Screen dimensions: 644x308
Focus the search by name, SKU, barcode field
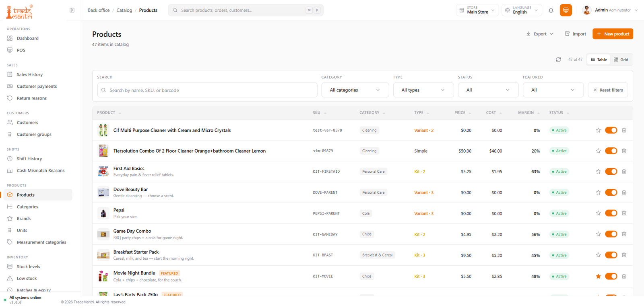point(207,90)
